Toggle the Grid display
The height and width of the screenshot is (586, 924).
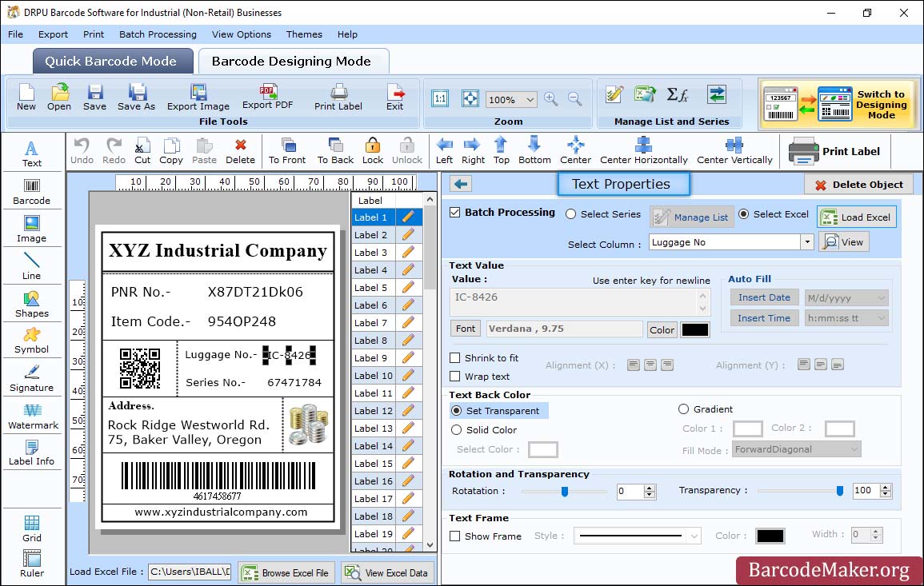[x=32, y=528]
